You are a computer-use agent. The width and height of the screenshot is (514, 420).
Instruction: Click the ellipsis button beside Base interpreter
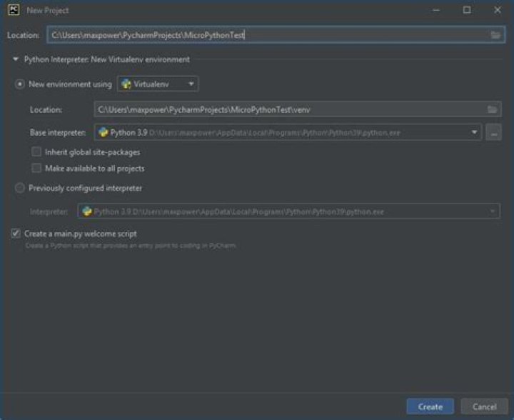(x=493, y=133)
